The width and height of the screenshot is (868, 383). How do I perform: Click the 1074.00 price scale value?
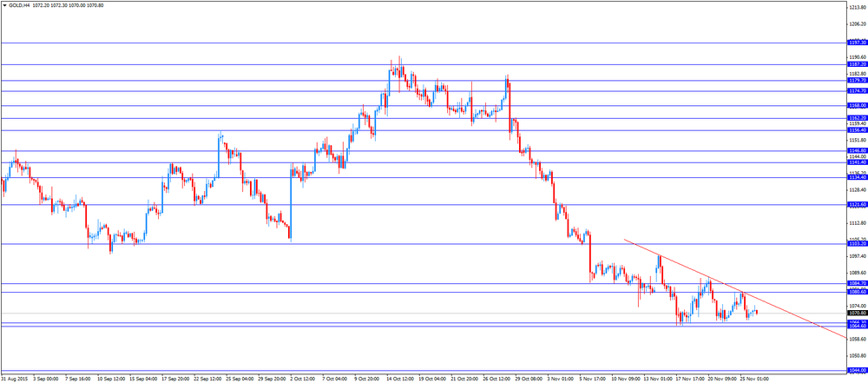point(858,306)
